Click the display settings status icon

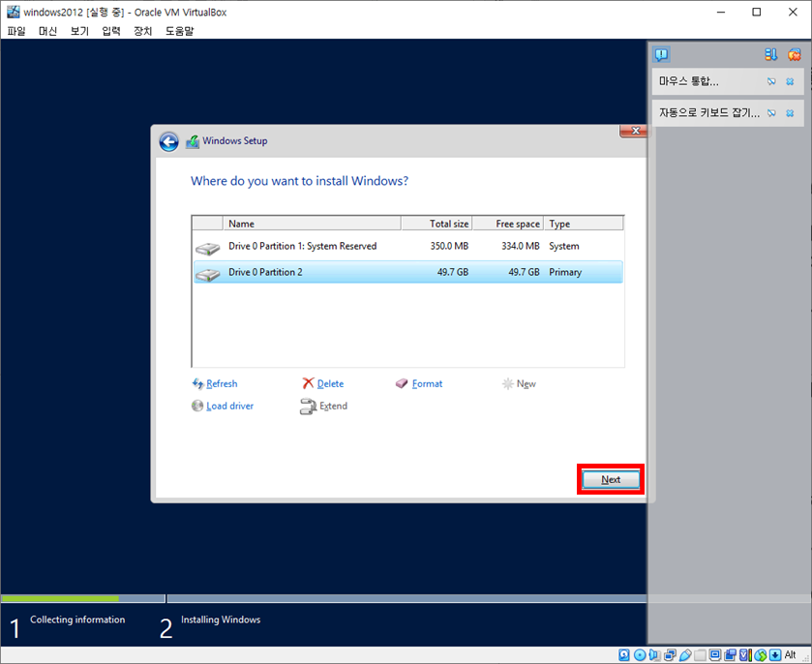point(715,654)
